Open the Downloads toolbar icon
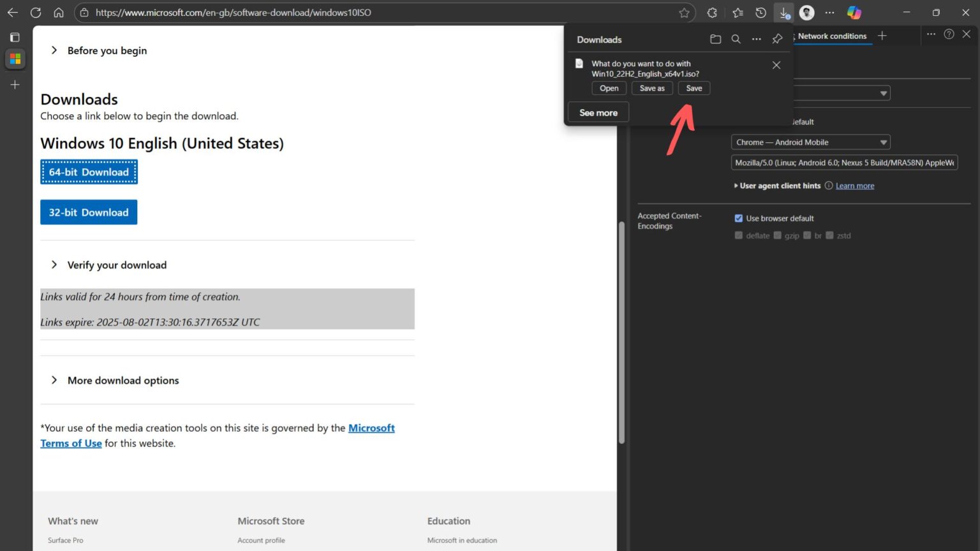This screenshot has height=551, width=980. click(x=783, y=12)
